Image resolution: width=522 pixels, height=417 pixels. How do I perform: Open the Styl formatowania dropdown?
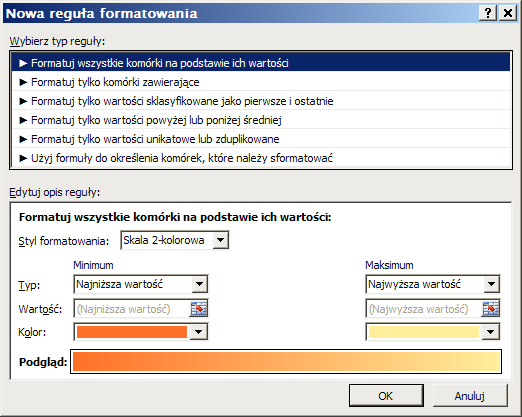[175, 240]
